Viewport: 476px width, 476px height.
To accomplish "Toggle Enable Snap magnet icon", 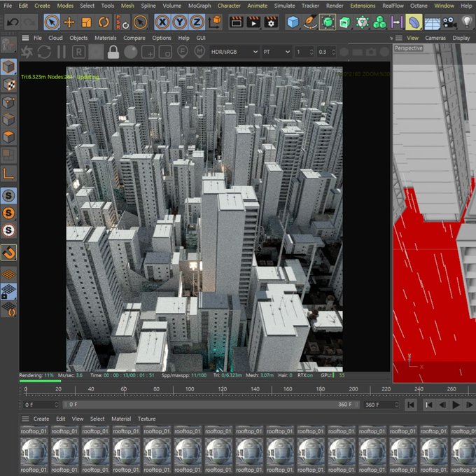I will tap(8, 253).
